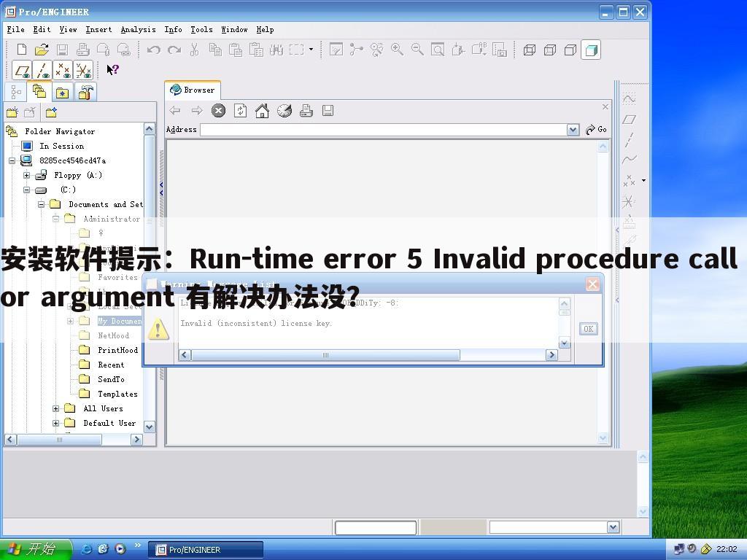Open the Insert menu
This screenshot has width=747, height=560.
[98, 29]
